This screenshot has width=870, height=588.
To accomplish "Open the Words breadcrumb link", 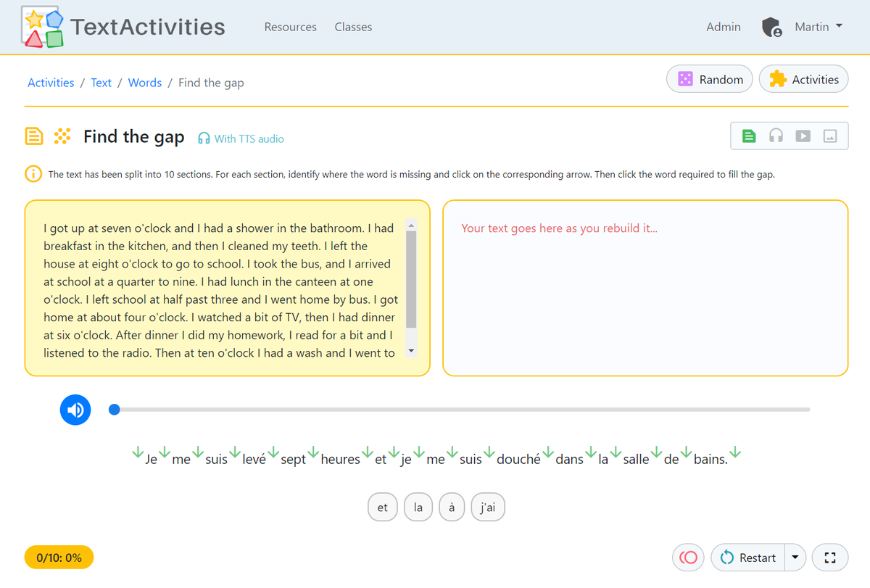I will coord(145,83).
